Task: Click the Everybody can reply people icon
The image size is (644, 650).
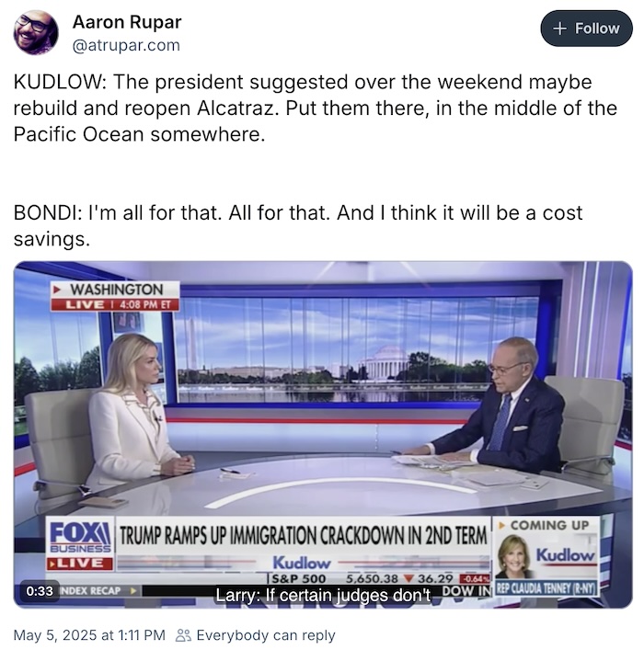Action: point(183,635)
